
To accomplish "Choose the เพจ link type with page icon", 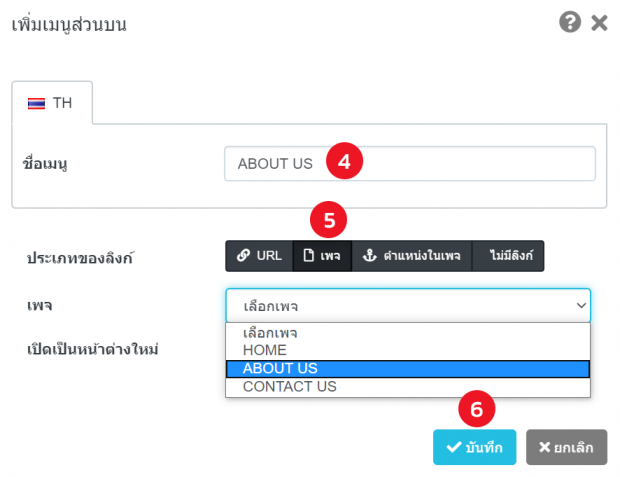I will pyautogui.click(x=322, y=256).
